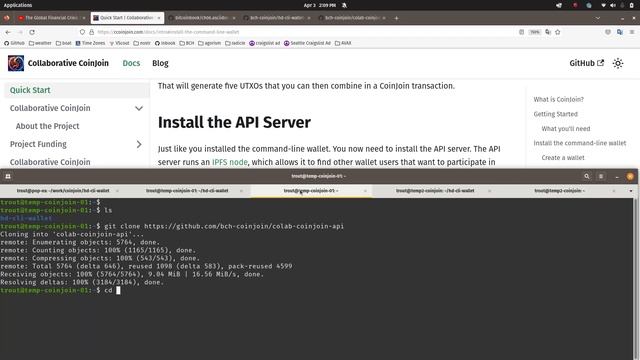The height and width of the screenshot is (360, 640).
Task: Switch to bch-coinjoin/colab-coinjoin browser tab
Action: pos(352,18)
